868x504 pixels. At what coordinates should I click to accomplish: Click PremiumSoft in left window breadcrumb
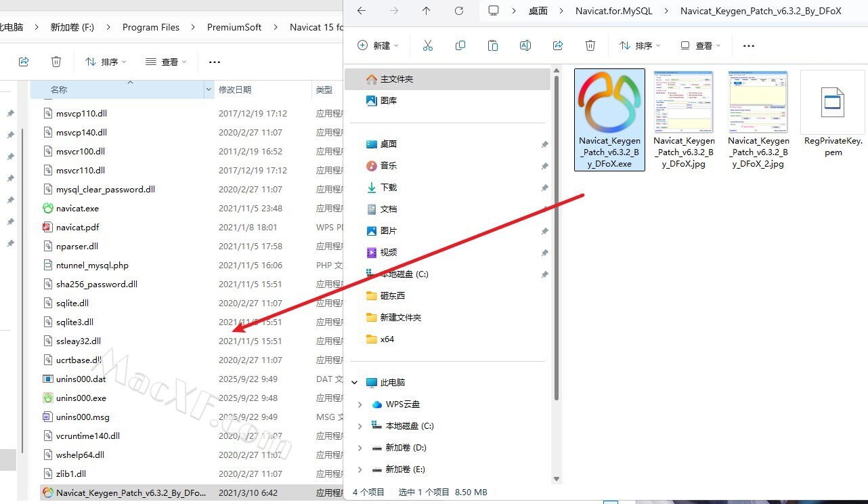(234, 27)
